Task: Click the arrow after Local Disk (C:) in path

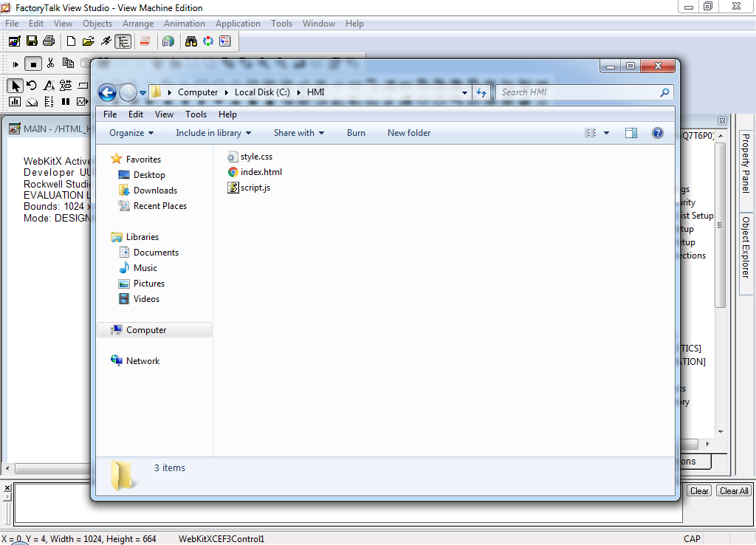Action: point(299,92)
